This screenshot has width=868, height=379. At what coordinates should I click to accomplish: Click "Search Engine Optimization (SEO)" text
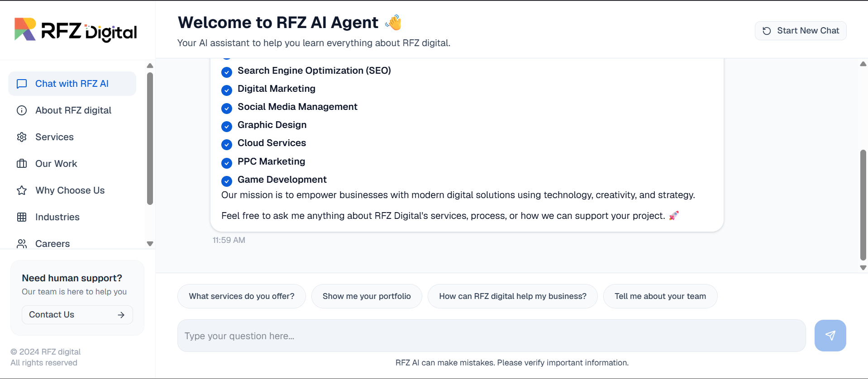tap(314, 71)
